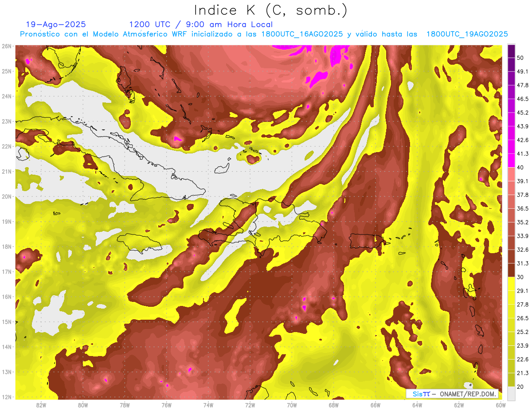Click the magenta legend swatch between 40 and 41.3
The image size is (532, 411).
coord(511,160)
